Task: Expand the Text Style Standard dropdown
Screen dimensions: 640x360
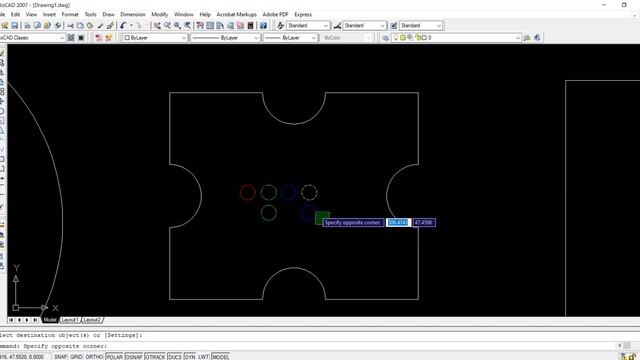Action: point(325,26)
